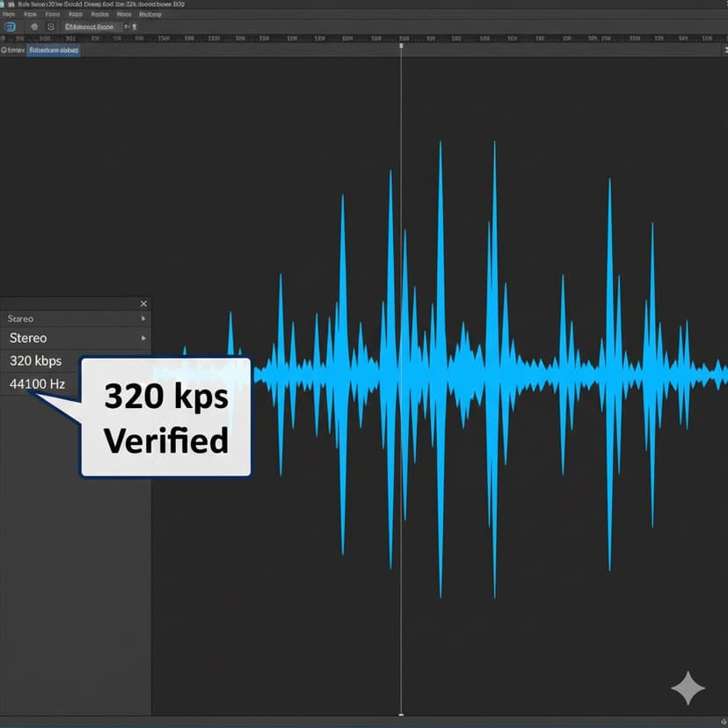Click the blue app icon top-left corner

[10, 27]
